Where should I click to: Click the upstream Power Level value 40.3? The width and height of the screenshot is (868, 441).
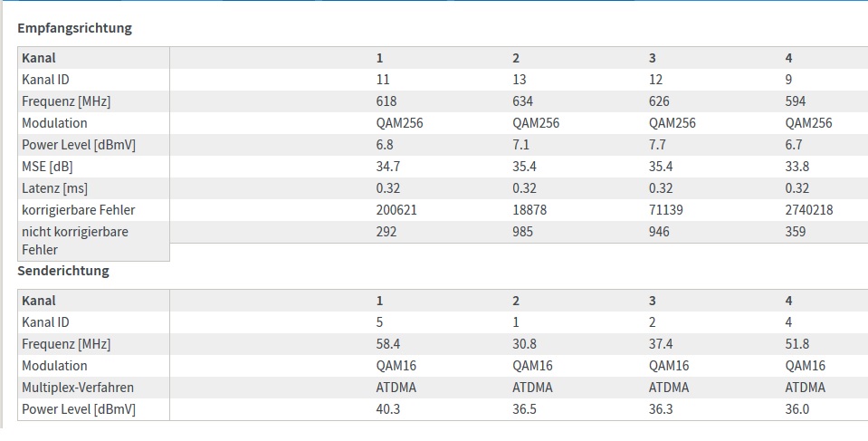388,409
